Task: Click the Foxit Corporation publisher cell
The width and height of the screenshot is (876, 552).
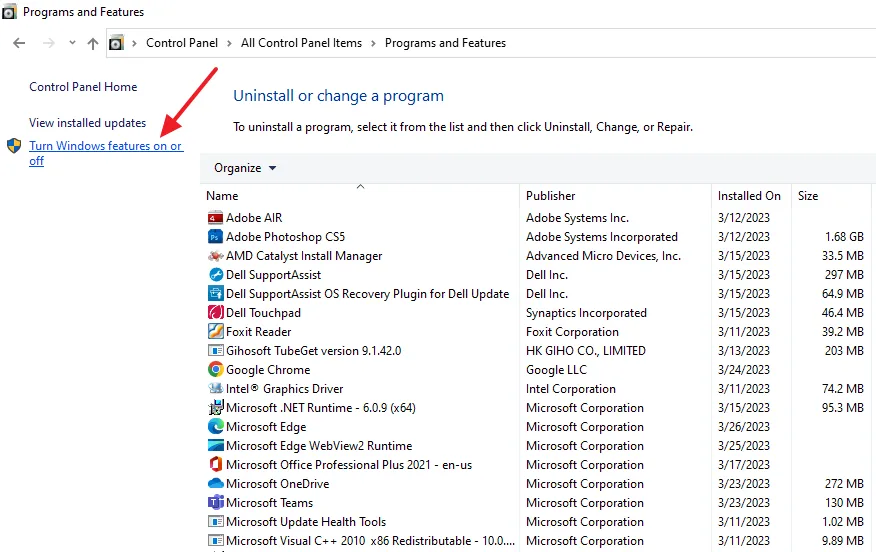Action: [x=572, y=332]
